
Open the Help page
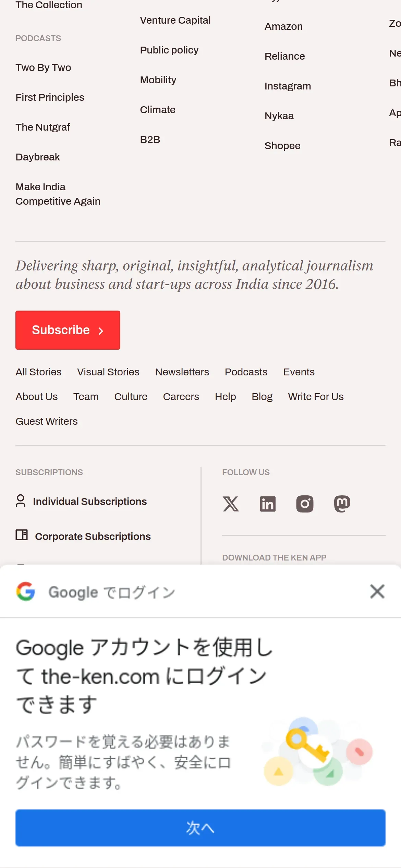point(226,397)
